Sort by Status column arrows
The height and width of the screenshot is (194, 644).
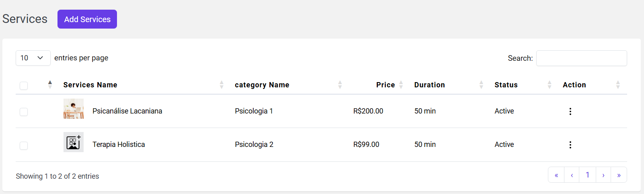tap(550, 85)
